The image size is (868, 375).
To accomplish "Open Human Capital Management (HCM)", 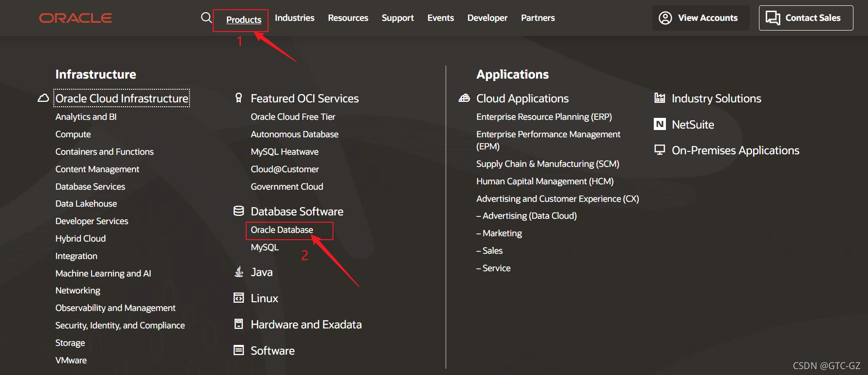I will pyautogui.click(x=545, y=181).
